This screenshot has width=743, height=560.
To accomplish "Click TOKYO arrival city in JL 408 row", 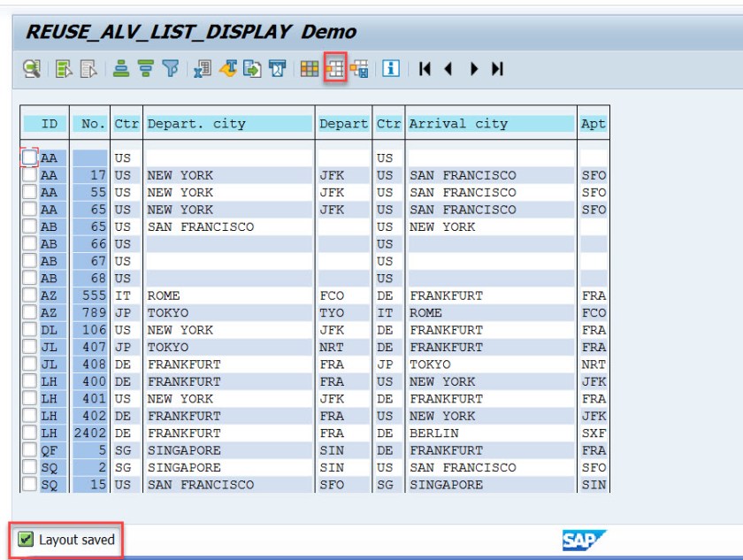I will 430,364.
